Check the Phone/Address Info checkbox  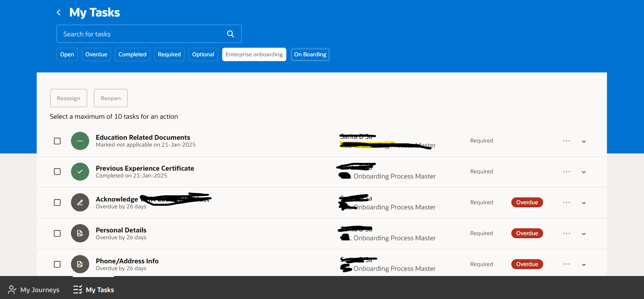pyautogui.click(x=57, y=264)
